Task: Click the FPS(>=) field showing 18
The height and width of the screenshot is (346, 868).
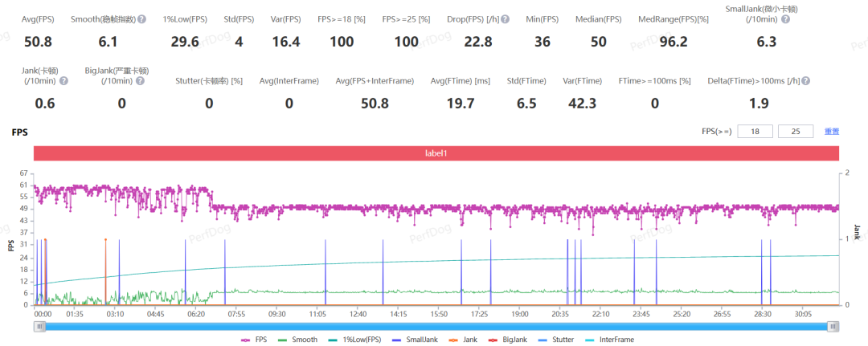Action: tap(755, 131)
